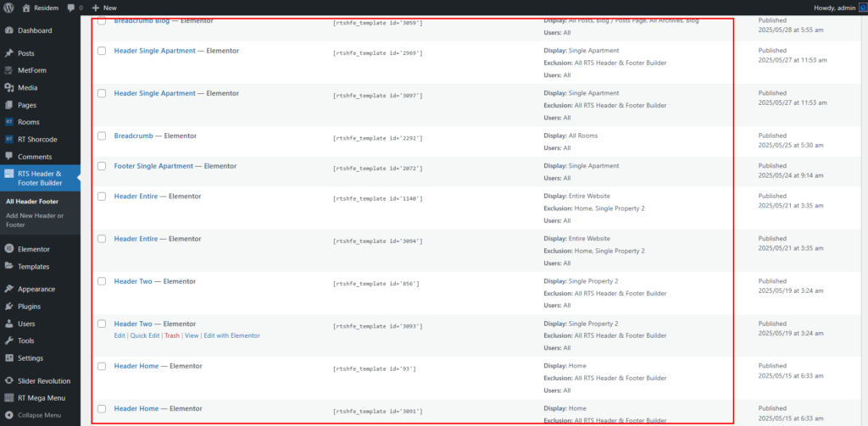Viewport: 868px width, 426px height.
Task: Open the Comments sidebar icon
Action: click(x=8, y=157)
